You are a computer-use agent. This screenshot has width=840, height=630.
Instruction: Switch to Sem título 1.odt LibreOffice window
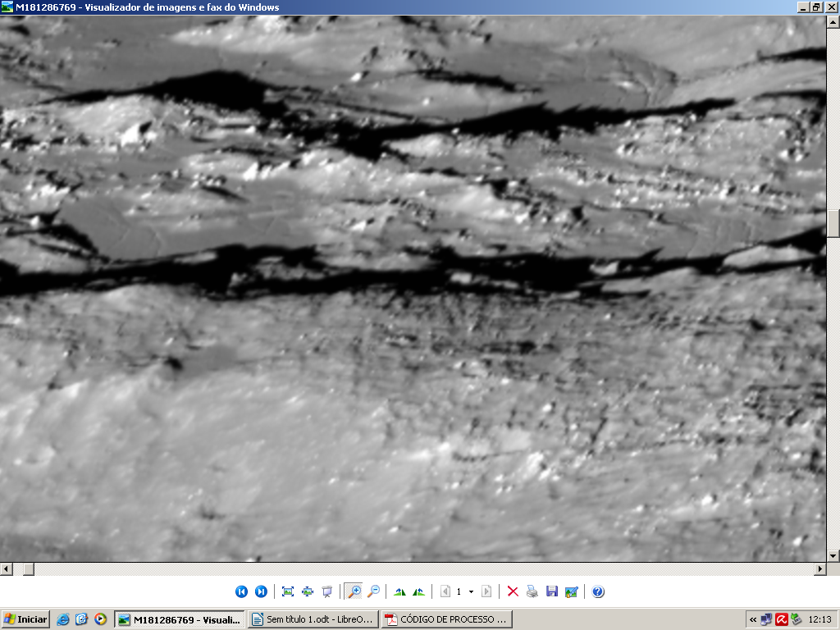coord(313,619)
